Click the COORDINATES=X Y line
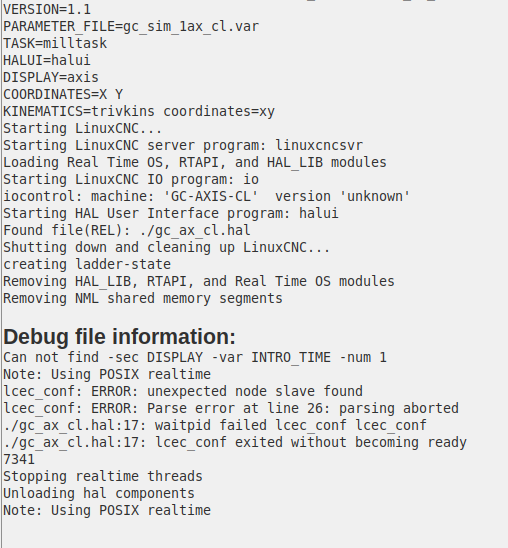This screenshot has width=508, height=548. coord(63,94)
